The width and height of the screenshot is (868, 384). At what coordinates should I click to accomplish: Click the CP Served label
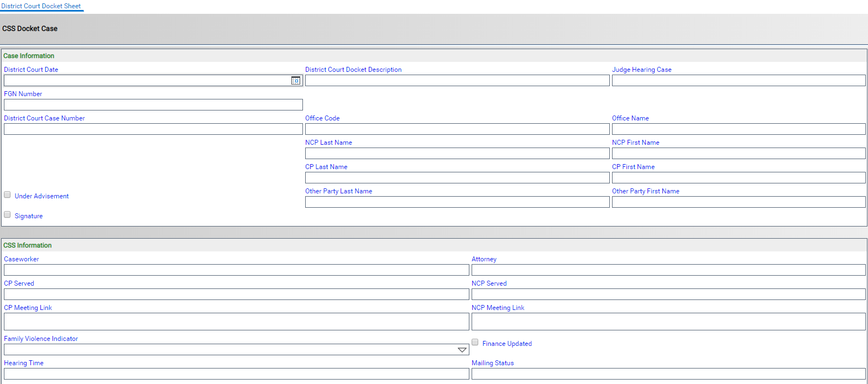click(x=19, y=283)
